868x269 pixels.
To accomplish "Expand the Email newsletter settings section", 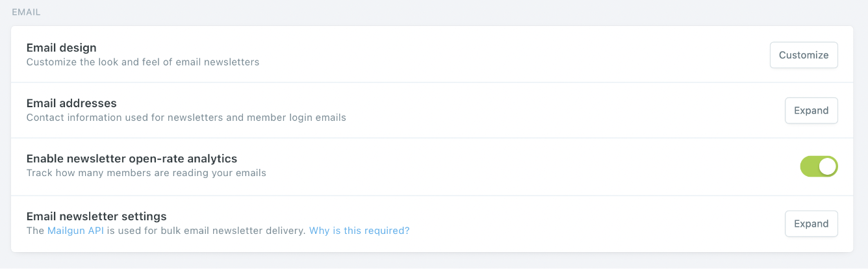I will point(811,224).
